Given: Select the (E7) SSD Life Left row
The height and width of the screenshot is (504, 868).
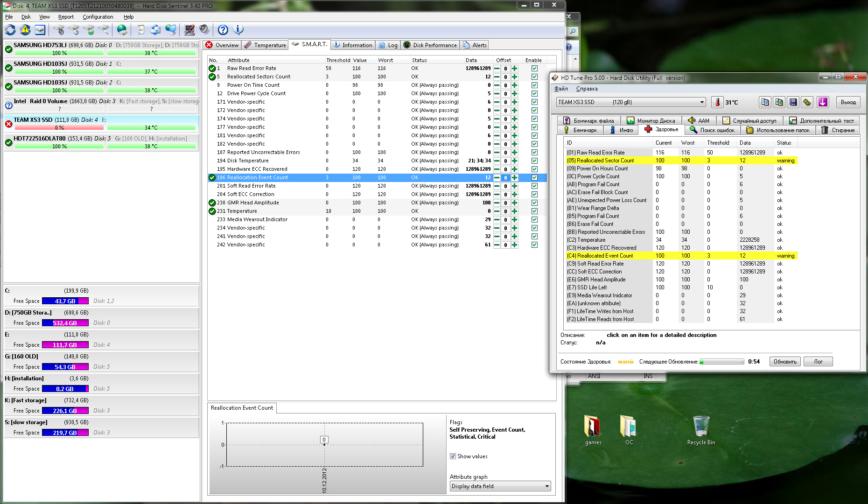Looking at the screenshot, I should click(681, 287).
